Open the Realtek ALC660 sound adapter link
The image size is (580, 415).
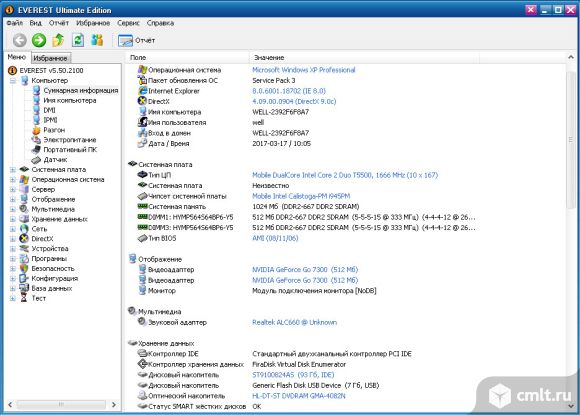(294, 323)
